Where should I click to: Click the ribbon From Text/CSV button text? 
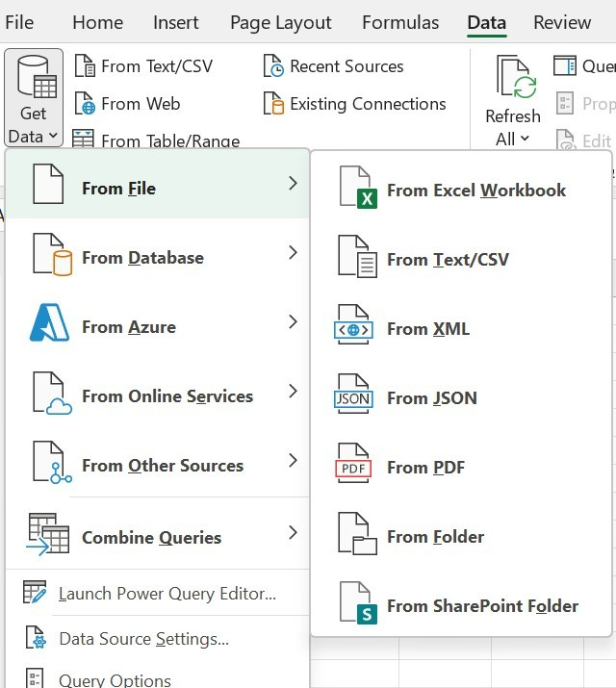click(157, 66)
